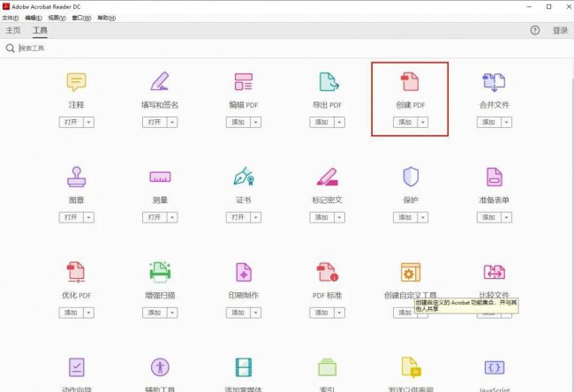Click the 标记密文 redact icon
This screenshot has height=392, width=574.
point(328,177)
